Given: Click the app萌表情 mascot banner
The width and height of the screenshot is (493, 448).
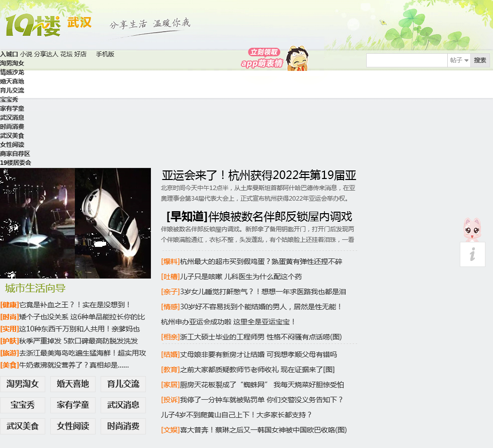Looking at the screenshot, I should click(275, 58).
